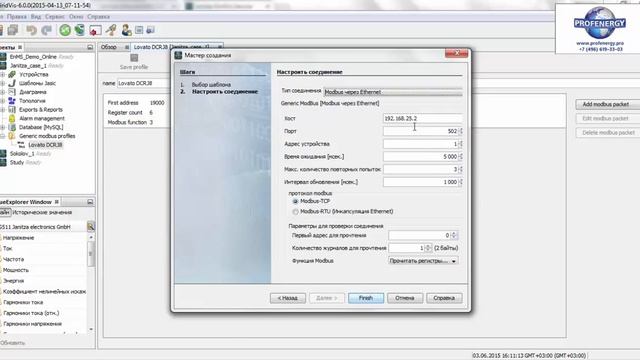This screenshot has width=640, height=360.
Task: Open the Тип соединения connection type dropdown
Action: (393, 92)
